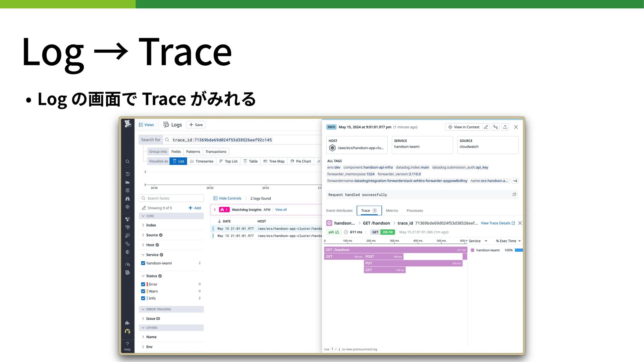This screenshot has width=644, height=362.
Task: Click View in Context button
Action: [464, 127]
